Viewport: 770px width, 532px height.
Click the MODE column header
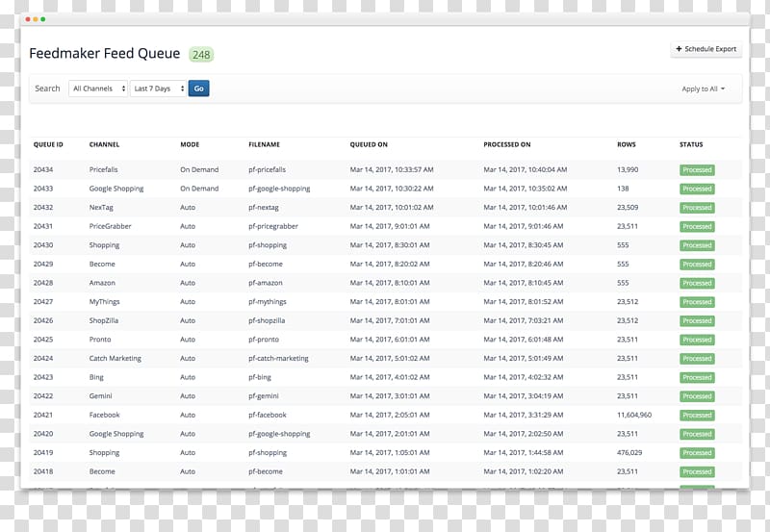pyautogui.click(x=190, y=144)
